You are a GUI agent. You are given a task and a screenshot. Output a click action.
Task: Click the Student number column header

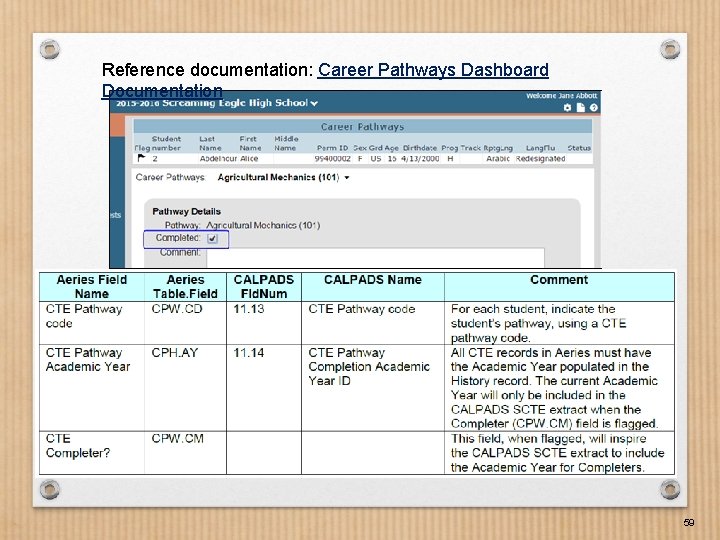point(166,143)
